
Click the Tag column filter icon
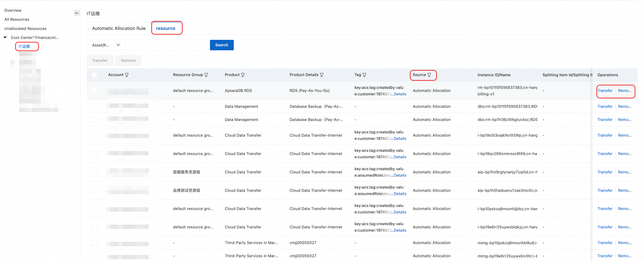365,75
